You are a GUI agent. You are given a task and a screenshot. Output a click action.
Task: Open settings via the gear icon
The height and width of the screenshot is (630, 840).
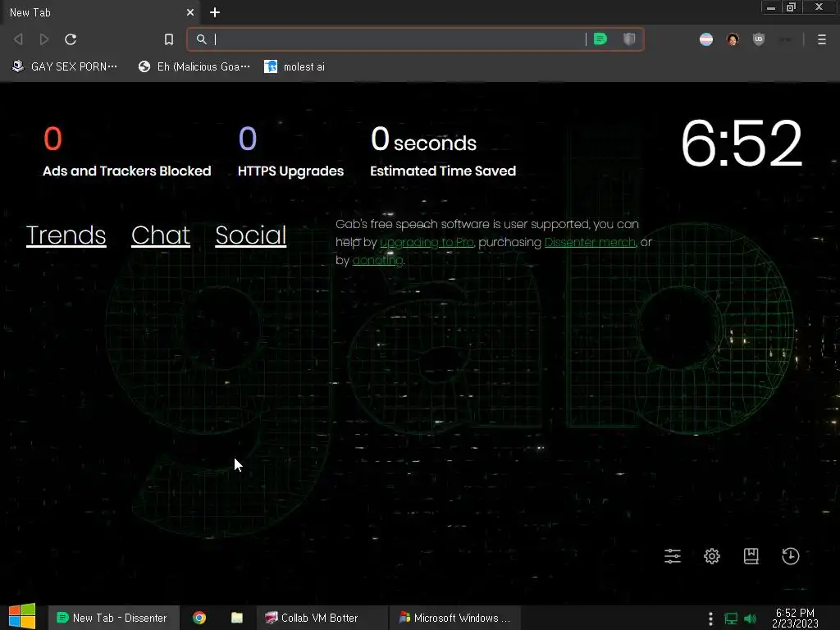(711, 556)
